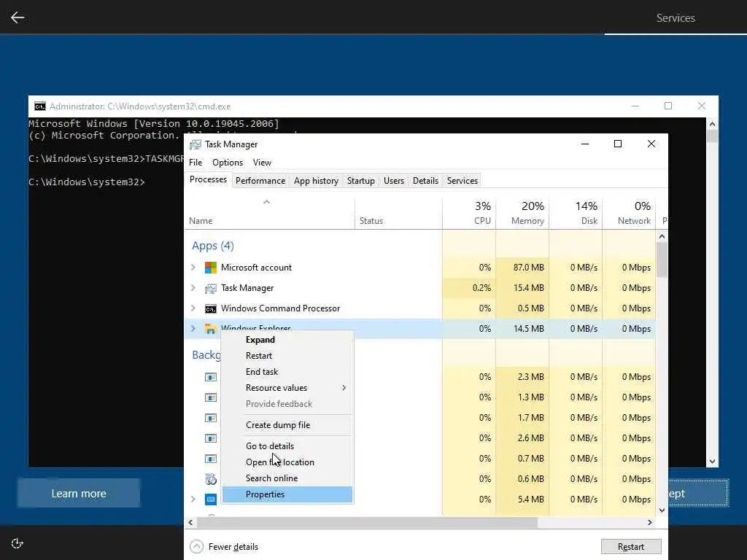Select the Processes tab
The height and width of the screenshot is (560, 747).
point(208,179)
